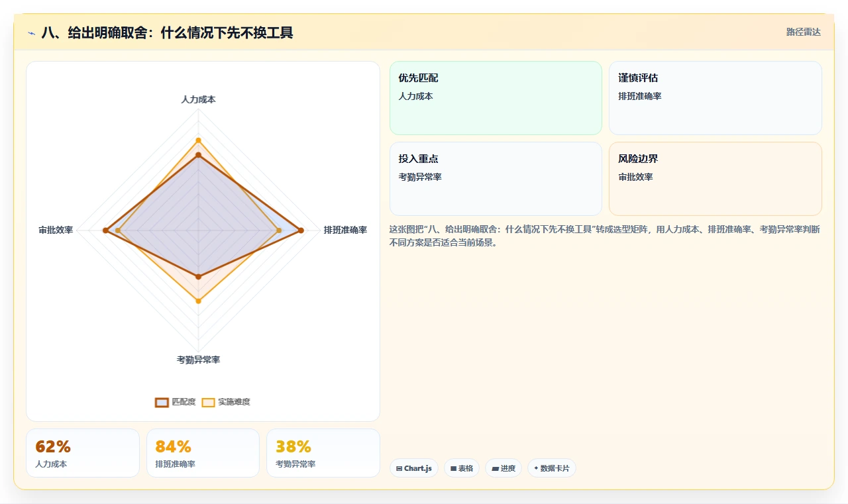Click the 匹配度 legend label text
848x504 pixels.
[x=184, y=402]
